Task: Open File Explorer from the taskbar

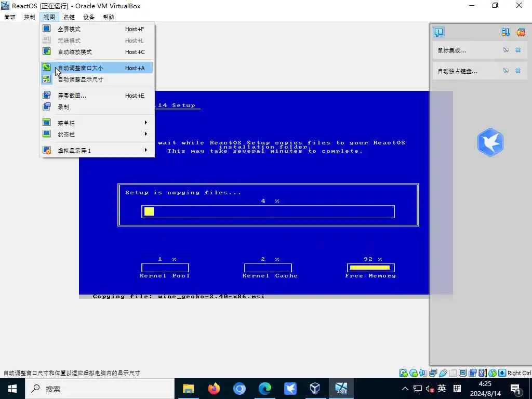Action: tap(188, 389)
